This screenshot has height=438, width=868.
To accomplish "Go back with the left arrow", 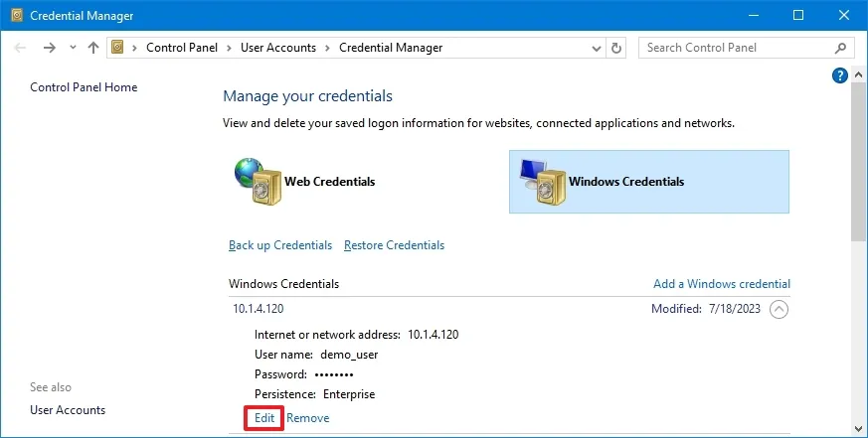I will pos(21,48).
